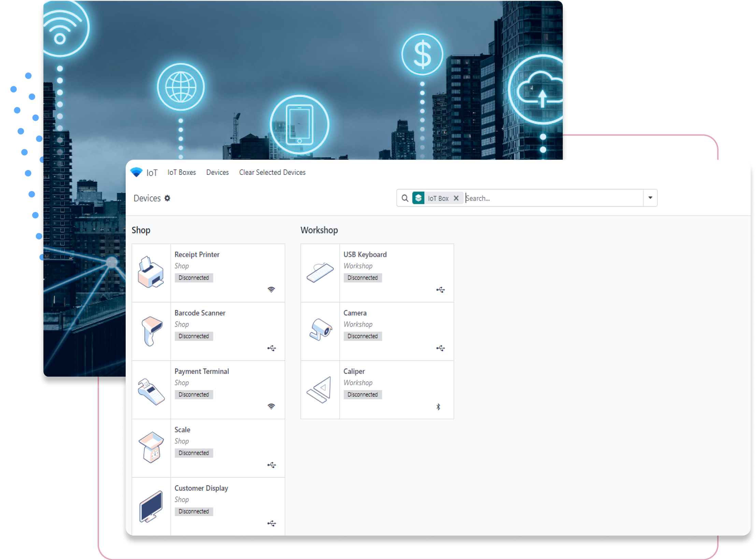Click the IoT Box group-by facet icon
Screen dimensions: 756x560
[418, 198]
